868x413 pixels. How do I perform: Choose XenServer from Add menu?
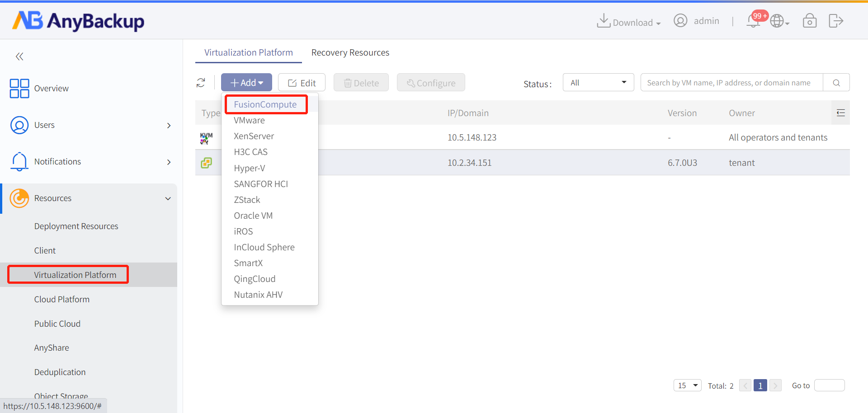pos(254,136)
